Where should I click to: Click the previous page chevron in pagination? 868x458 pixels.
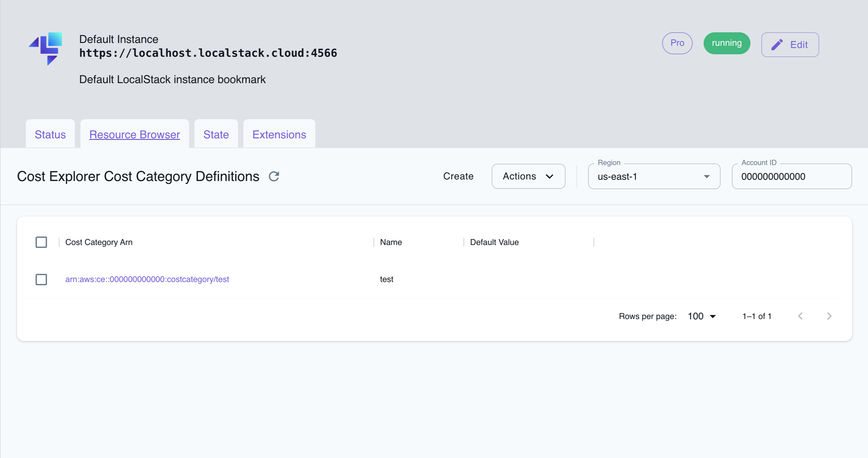click(x=801, y=316)
